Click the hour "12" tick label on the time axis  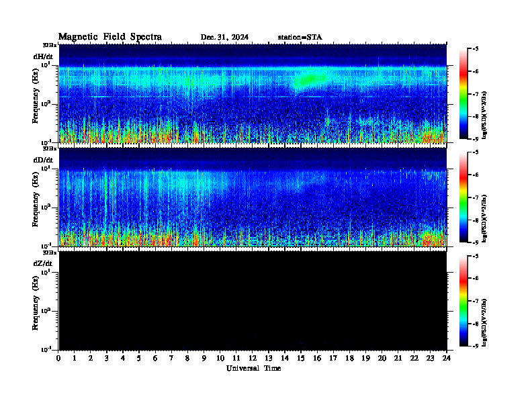[x=253, y=358]
